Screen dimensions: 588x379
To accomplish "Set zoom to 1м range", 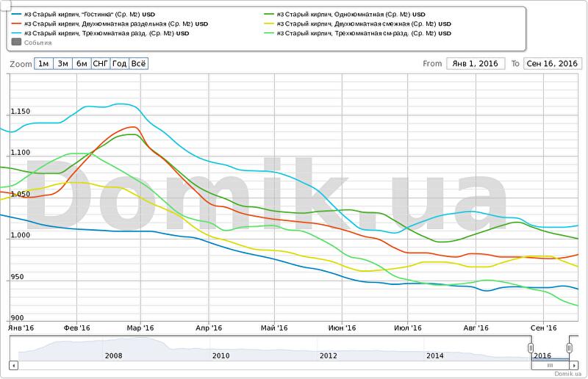I will pyautogui.click(x=43, y=64).
